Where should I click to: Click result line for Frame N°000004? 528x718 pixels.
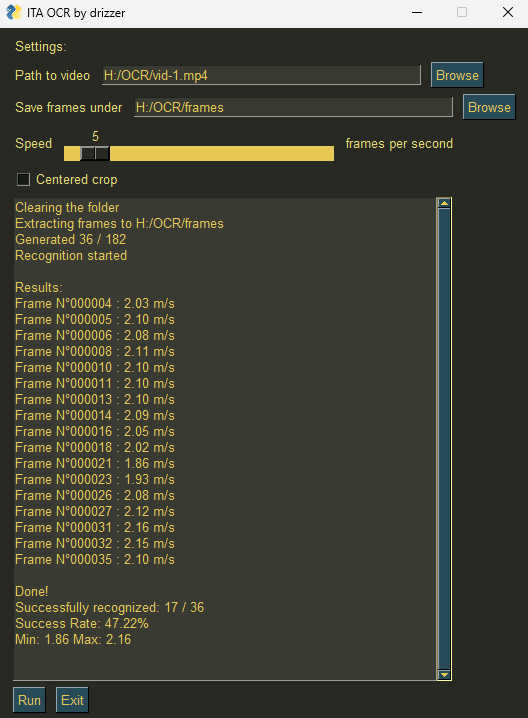(95, 304)
